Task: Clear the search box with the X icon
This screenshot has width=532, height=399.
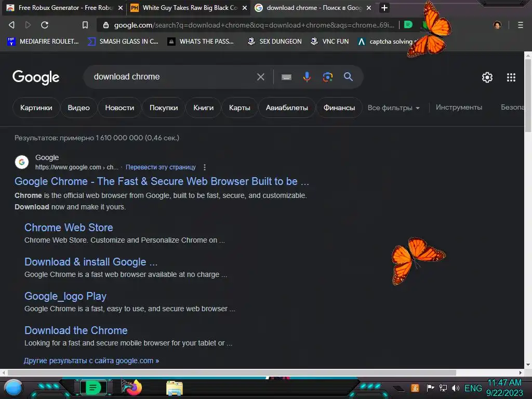Action: 261,77
